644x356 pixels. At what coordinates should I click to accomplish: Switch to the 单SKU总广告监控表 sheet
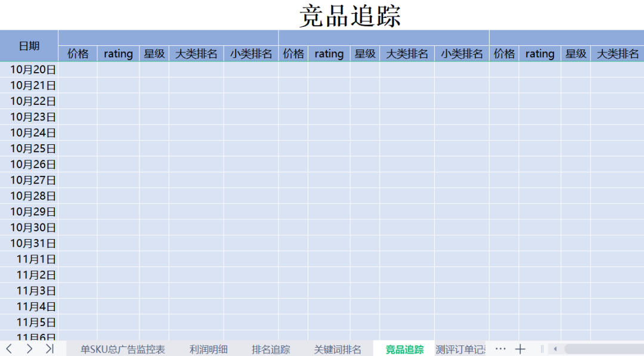[122, 349]
